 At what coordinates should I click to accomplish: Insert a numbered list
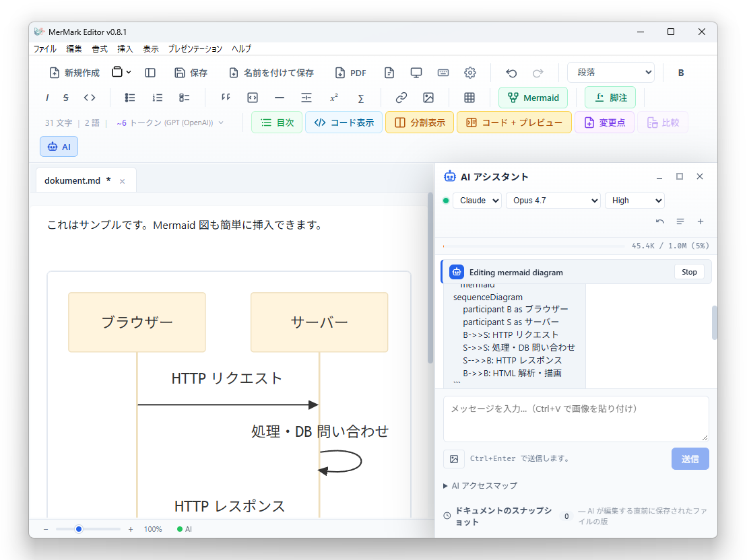[x=157, y=98]
